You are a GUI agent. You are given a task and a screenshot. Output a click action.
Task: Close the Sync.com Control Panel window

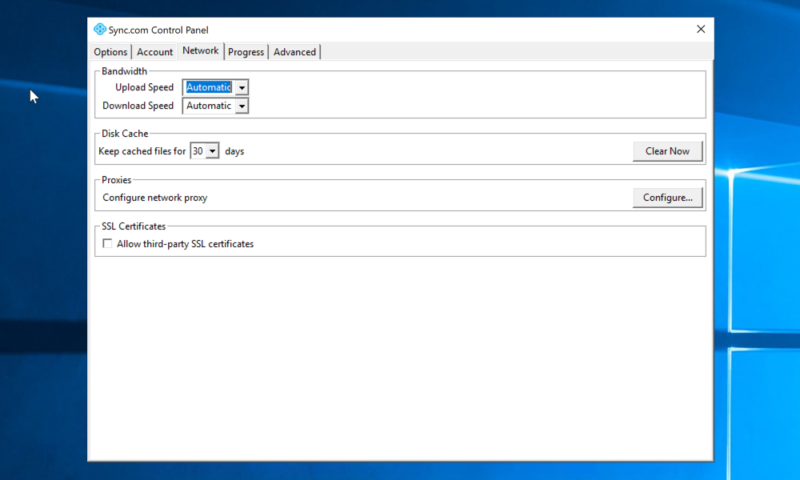click(x=701, y=29)
